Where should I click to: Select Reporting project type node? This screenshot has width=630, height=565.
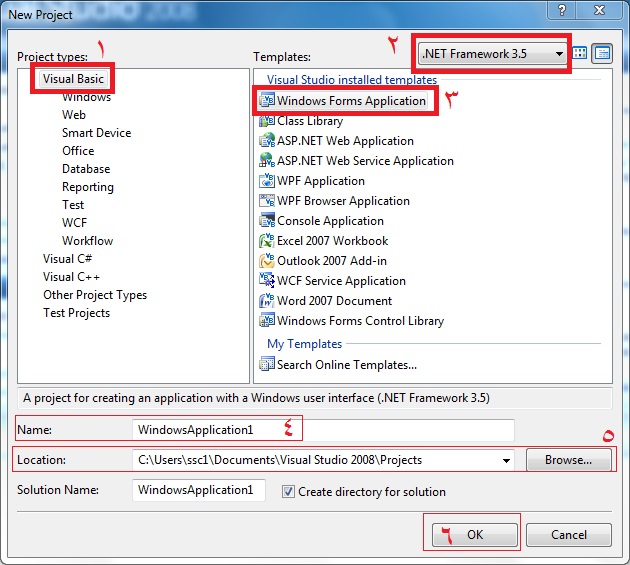(88, 187)
